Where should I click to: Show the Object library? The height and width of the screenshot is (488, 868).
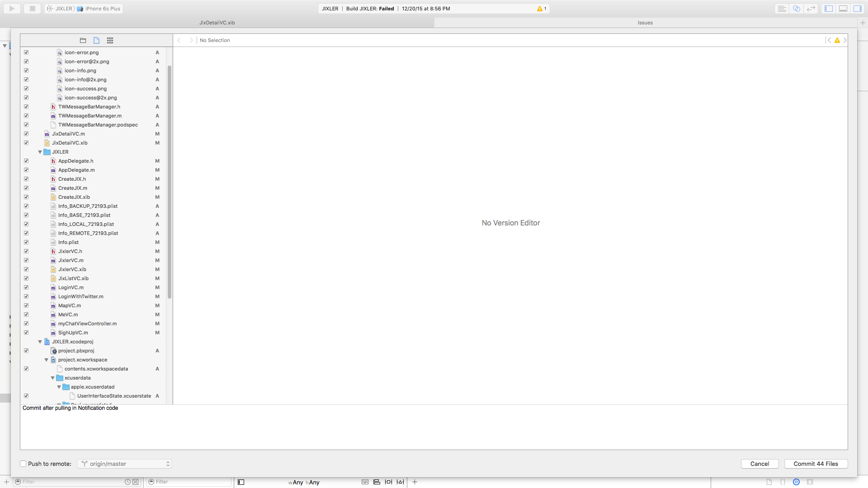tap(797, 482)
